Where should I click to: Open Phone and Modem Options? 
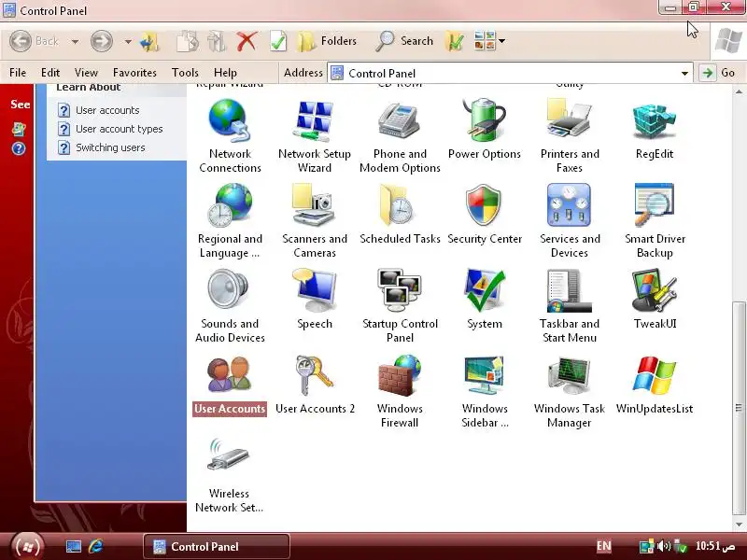tap(400, 135)
